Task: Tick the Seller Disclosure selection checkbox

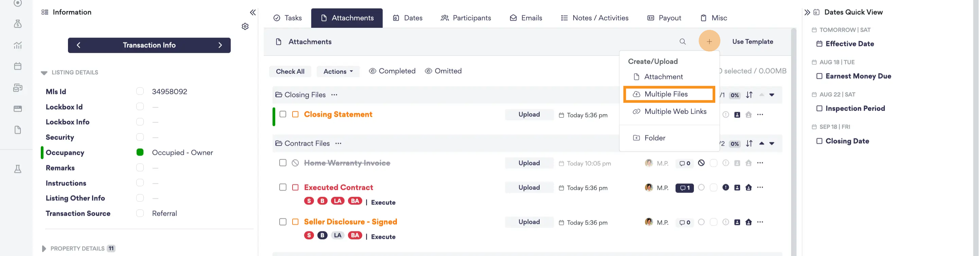Action: pos(283,222)
